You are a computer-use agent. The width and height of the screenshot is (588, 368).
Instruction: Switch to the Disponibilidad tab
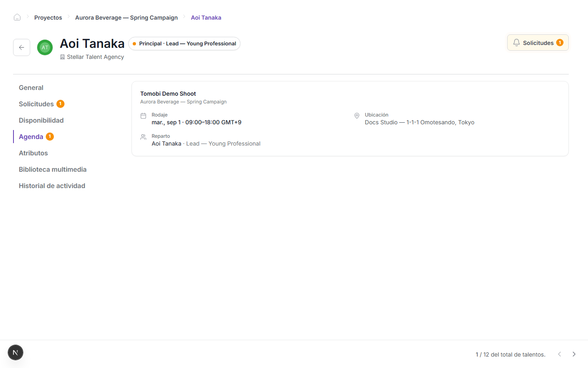click(41, 120)
